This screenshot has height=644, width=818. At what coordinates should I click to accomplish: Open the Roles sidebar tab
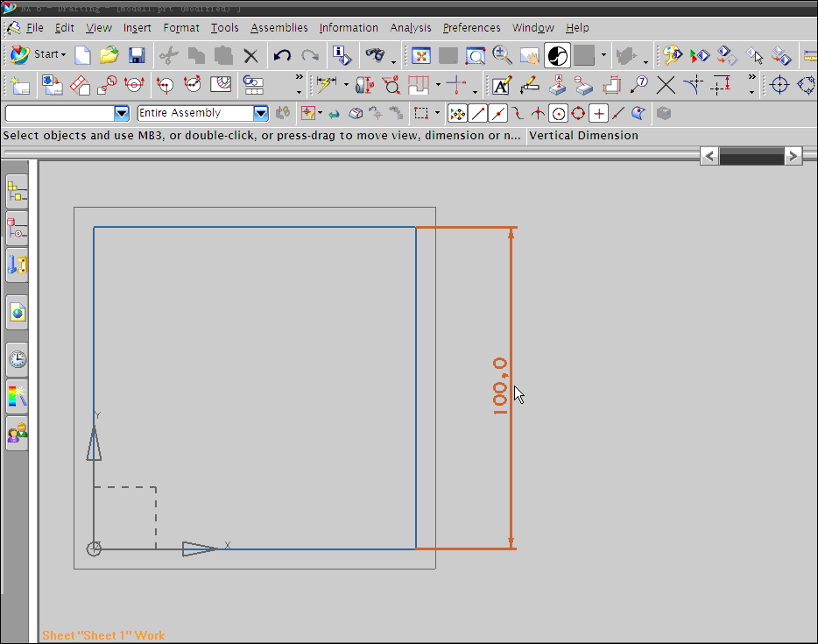click(x=17, y=433)
